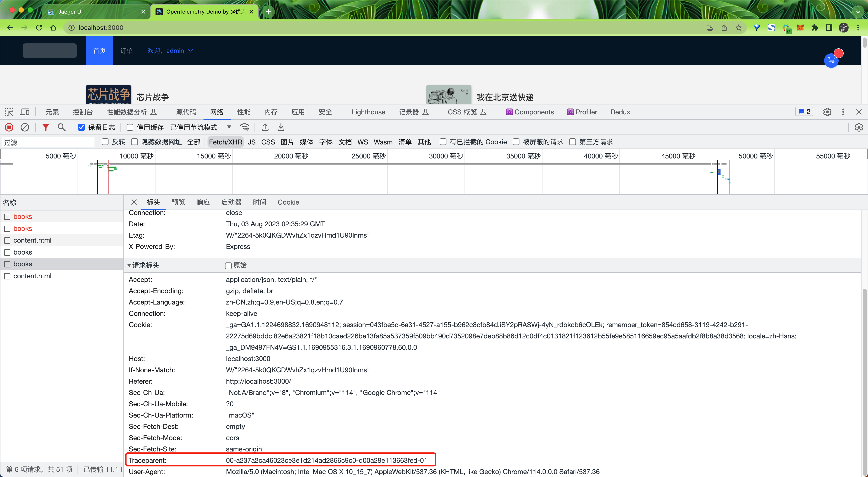This screenshot has width=868, height=477.
Task: Click the export HAR download icon
Action: pos(281,127)
